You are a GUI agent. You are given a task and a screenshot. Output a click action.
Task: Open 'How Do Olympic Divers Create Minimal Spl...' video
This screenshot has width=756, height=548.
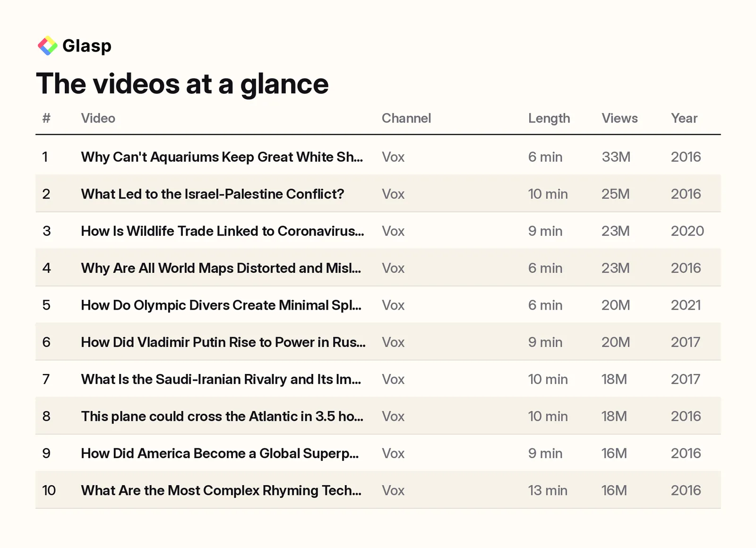(221, 305)
